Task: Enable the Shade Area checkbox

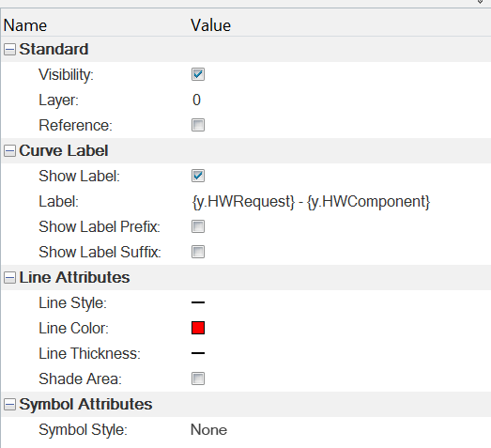Action: pyautogui.click(x=198, y=378)
